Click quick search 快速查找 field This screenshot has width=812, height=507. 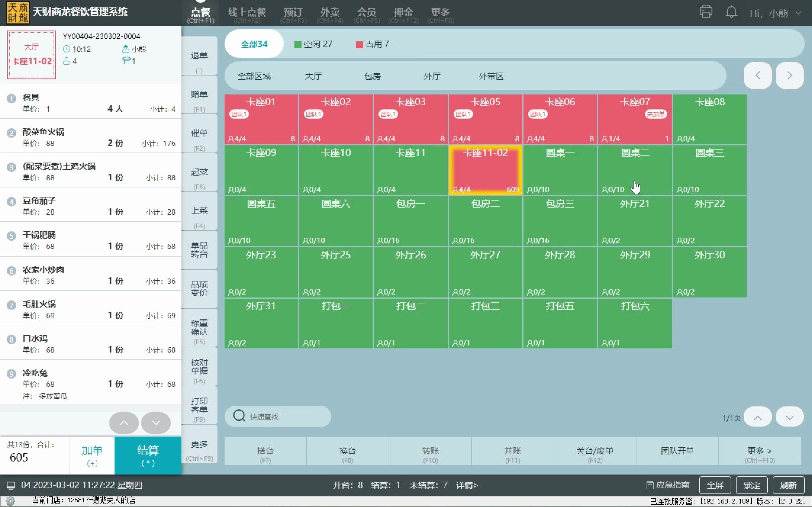click(x=278, y=416)
